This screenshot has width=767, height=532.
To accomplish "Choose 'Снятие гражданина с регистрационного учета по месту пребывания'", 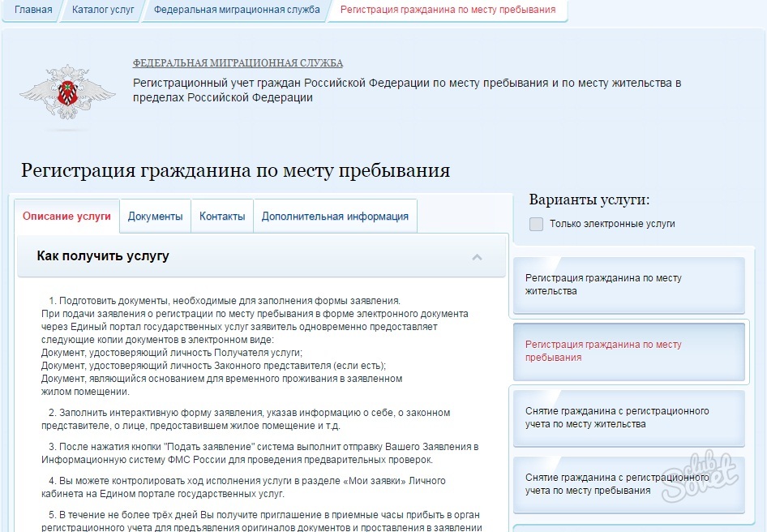I will tap(629, 484).
